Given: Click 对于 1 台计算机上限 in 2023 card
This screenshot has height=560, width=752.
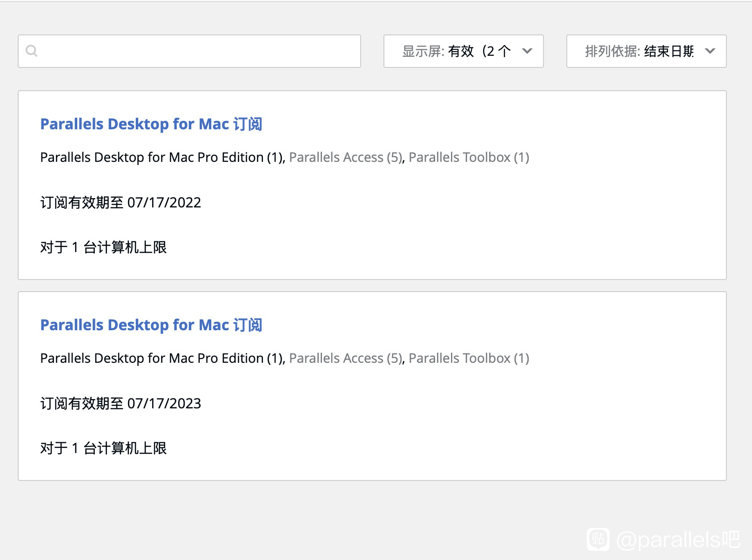Looking at the screenshot, I should pyautogui.click(x=103, y=448).
